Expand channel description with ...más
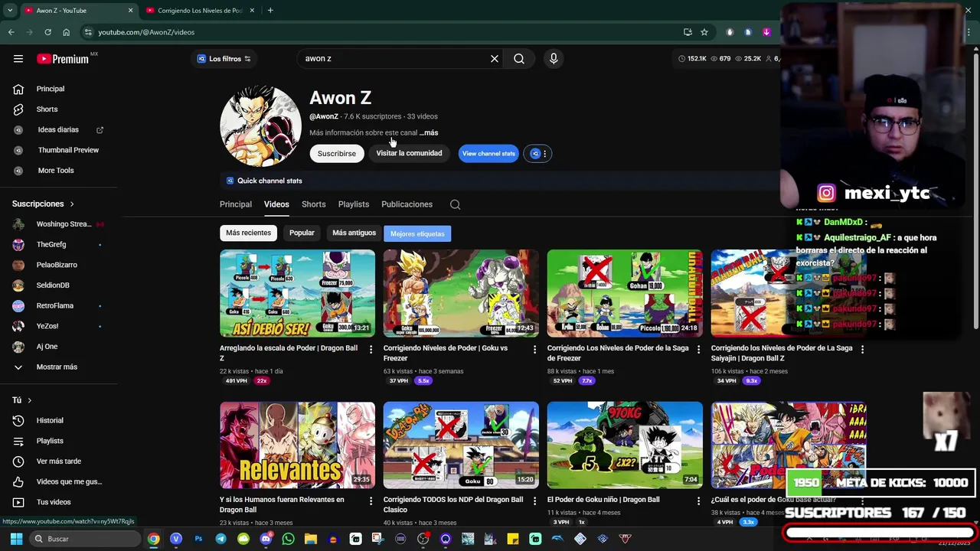Viewport: 980px width, 551px height. [x=429, y=132]
